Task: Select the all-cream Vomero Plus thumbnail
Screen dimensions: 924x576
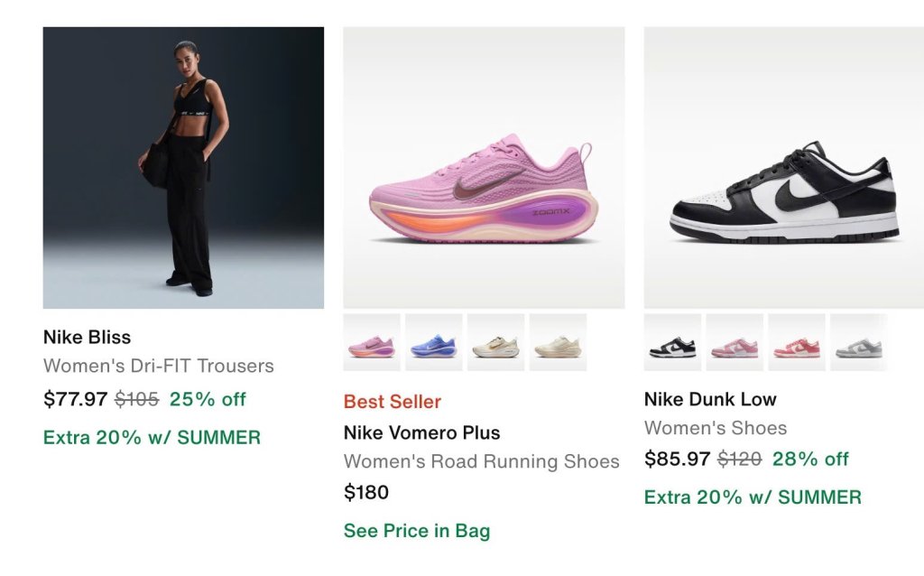Action: pos(558,342)
